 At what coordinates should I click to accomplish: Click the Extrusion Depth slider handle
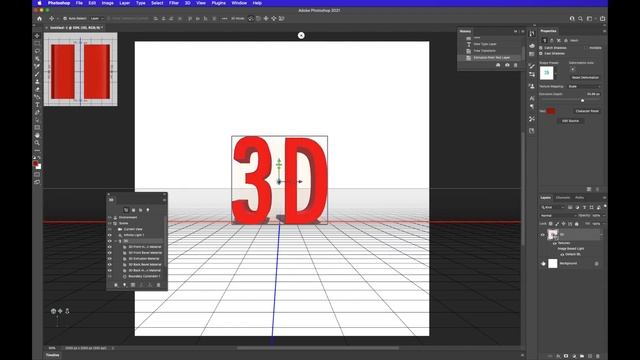582,100
